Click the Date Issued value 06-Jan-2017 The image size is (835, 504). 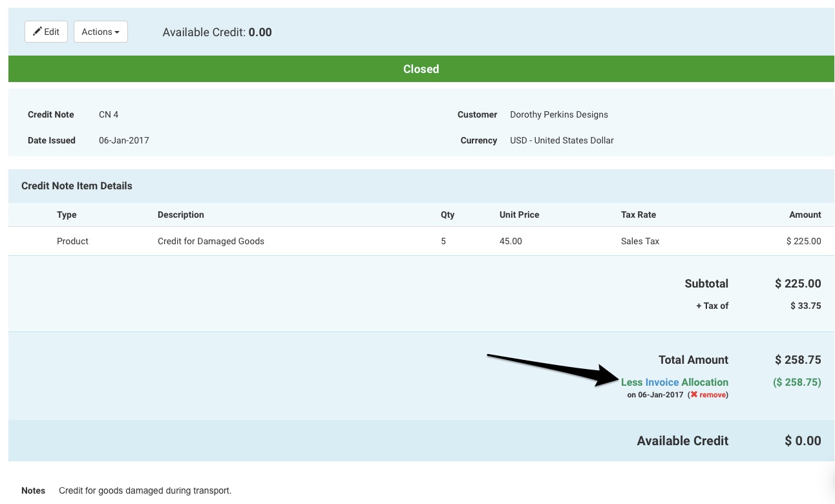point(124,140)
